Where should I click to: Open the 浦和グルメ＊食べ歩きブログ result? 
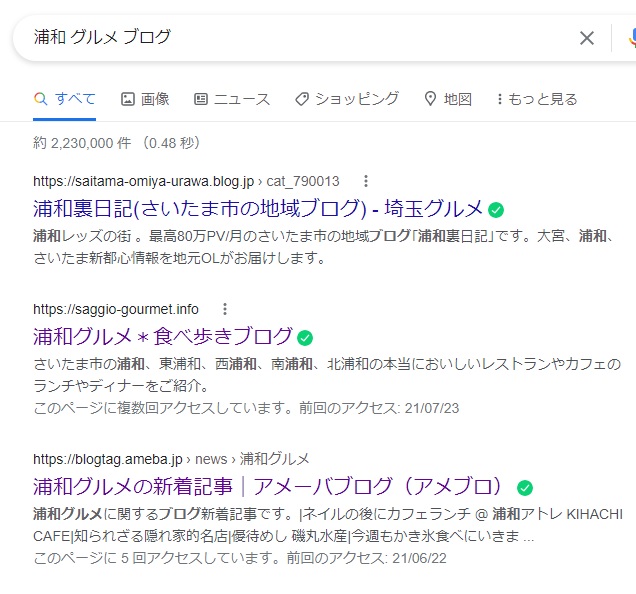(163, 336)
